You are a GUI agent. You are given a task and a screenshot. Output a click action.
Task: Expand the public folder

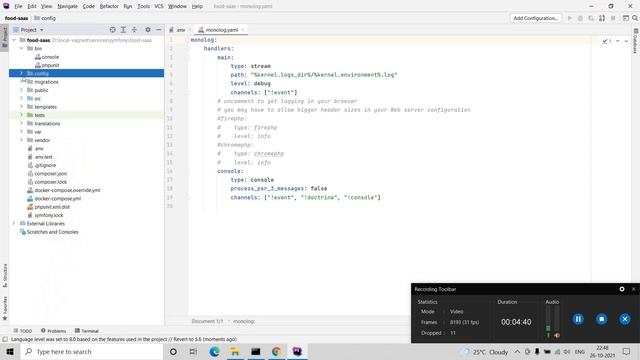pos(21,90)
